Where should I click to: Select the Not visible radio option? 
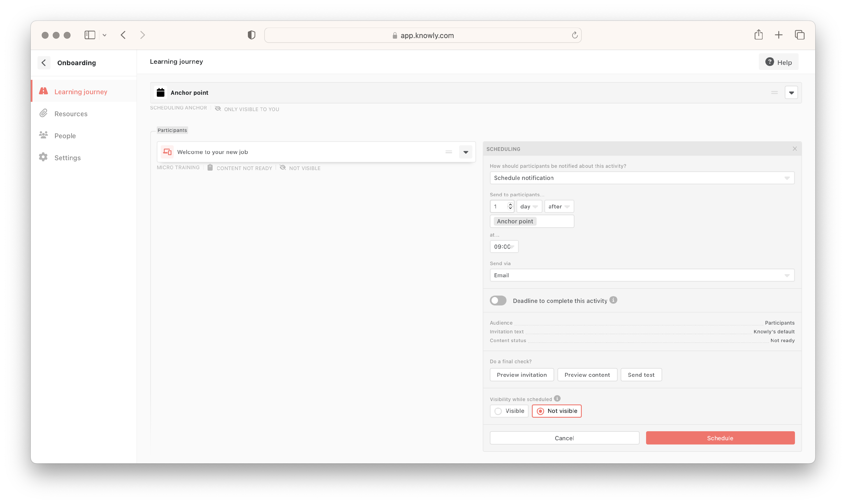click(x=556, y=411)
